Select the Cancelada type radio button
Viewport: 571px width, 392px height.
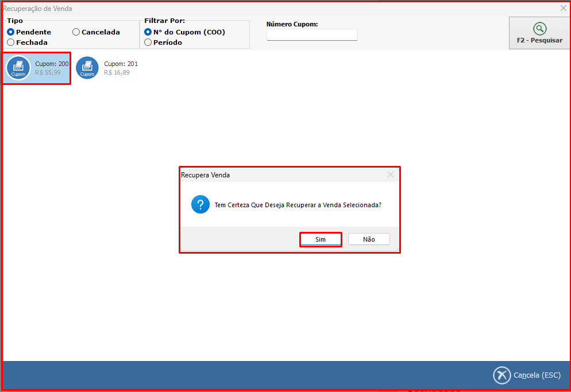(76, 32)
